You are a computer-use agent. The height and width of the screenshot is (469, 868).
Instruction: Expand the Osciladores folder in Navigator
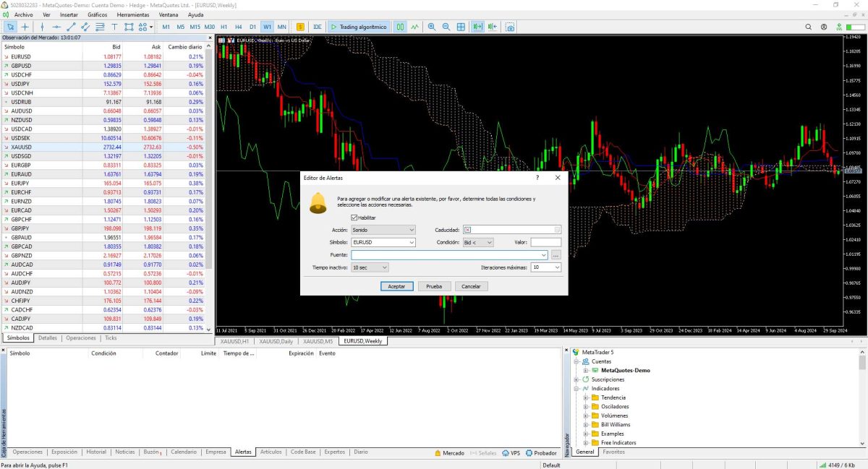pos(586,406)
